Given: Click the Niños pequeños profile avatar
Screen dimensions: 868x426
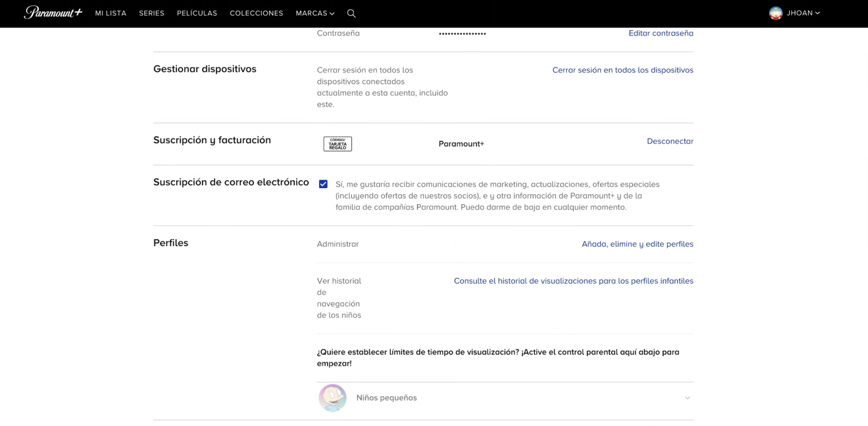Looking at the screenshot, I should [332, 398].
